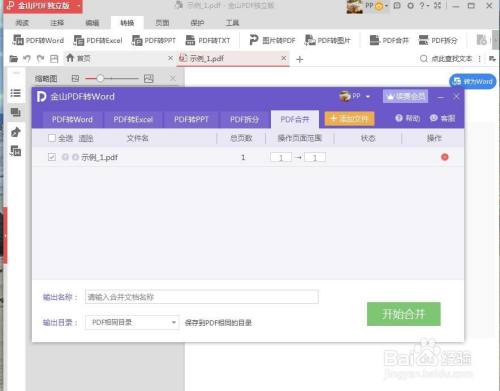This screenshot has width=500, height=391.
Task: Click the PDF转TXT toolbar icon
Action: [x=190, y=40]
